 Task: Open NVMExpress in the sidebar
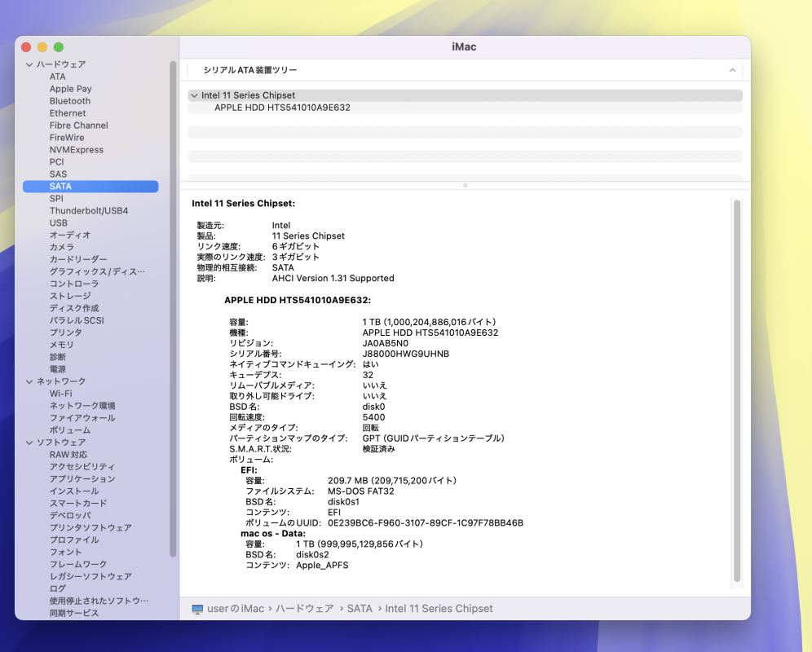pos(76,150)
